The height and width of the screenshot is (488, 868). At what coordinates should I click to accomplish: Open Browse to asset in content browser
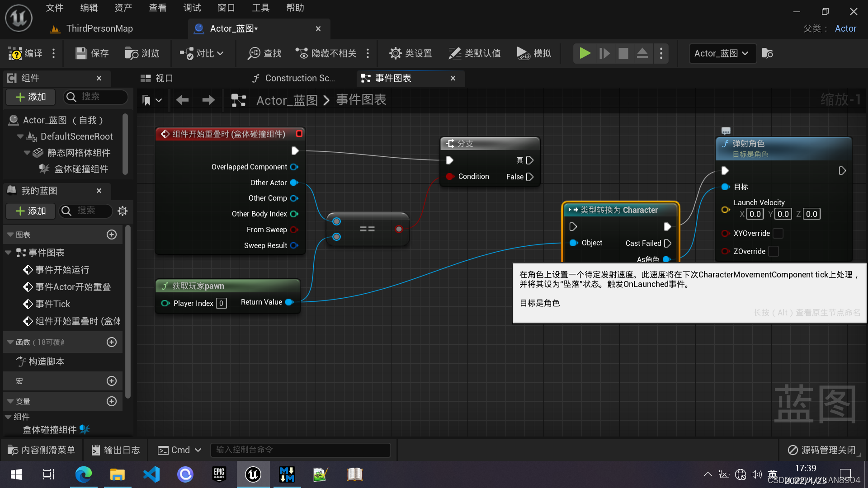click(x=132, y=54)
